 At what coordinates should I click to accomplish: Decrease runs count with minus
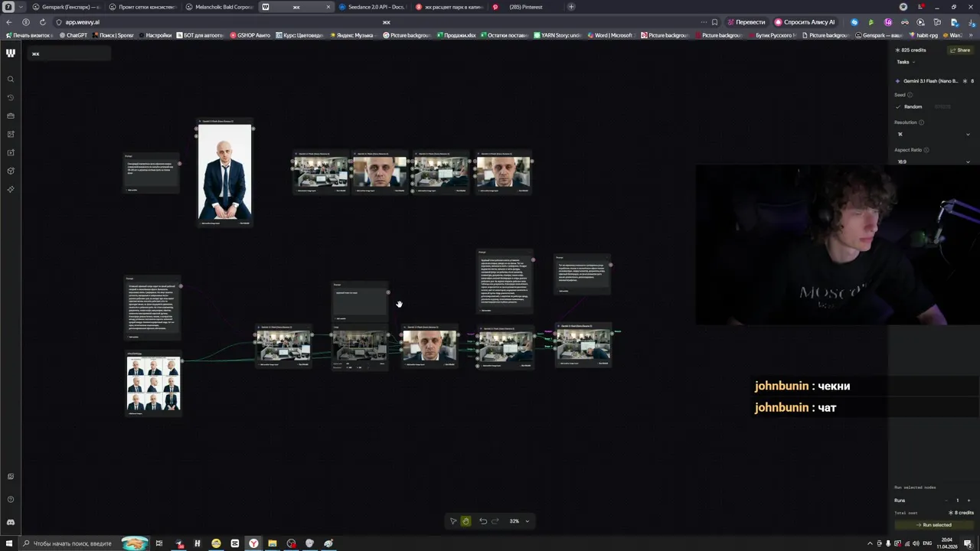pos(947,500)
